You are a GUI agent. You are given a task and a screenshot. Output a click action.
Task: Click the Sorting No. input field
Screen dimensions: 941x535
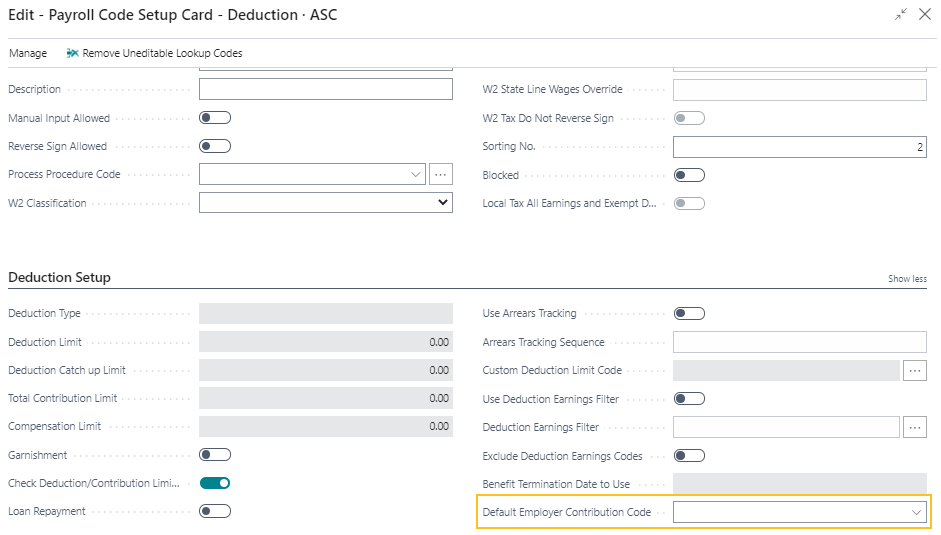[x=799, y=147]
